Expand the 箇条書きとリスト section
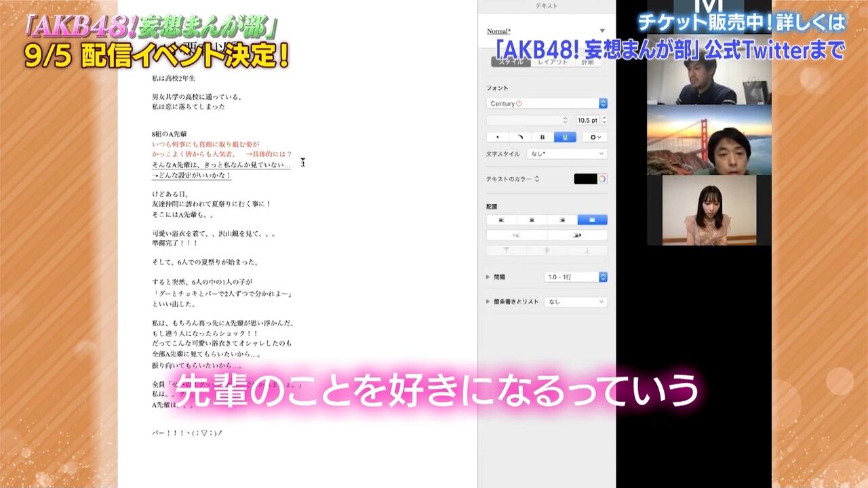Screen dimensions: 868x488 (x=489, y=302)
